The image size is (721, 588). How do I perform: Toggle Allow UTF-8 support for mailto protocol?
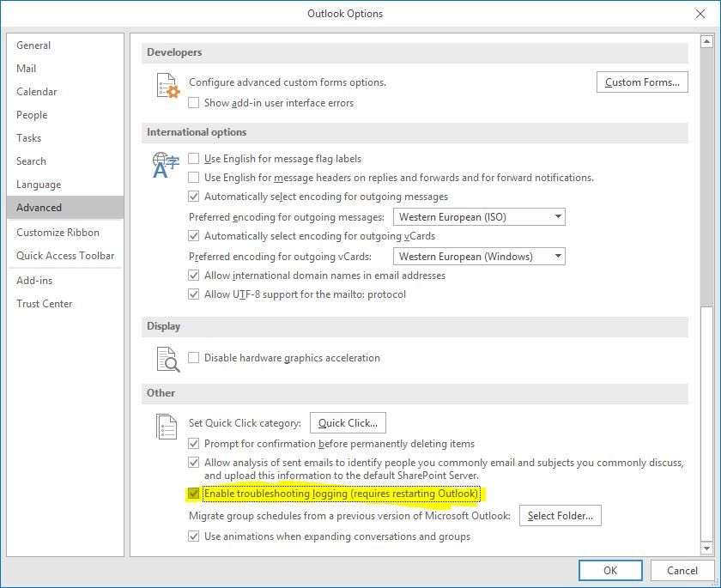pyautogui.click(x=194, y=294)
